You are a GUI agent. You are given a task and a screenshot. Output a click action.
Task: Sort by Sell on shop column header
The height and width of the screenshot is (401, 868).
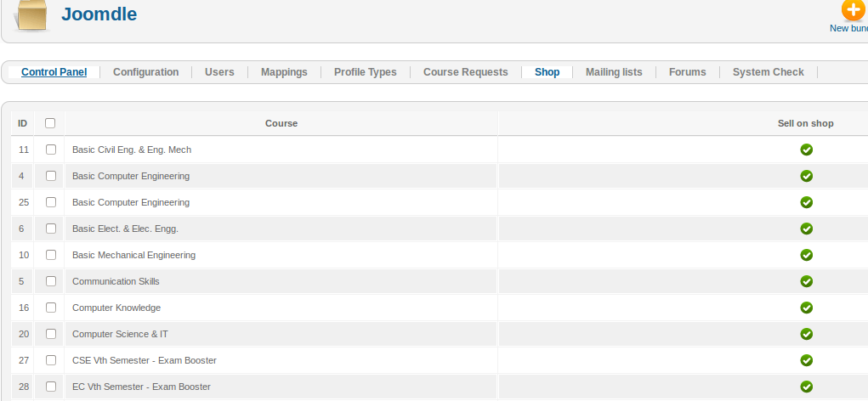(x=805, y=123)
